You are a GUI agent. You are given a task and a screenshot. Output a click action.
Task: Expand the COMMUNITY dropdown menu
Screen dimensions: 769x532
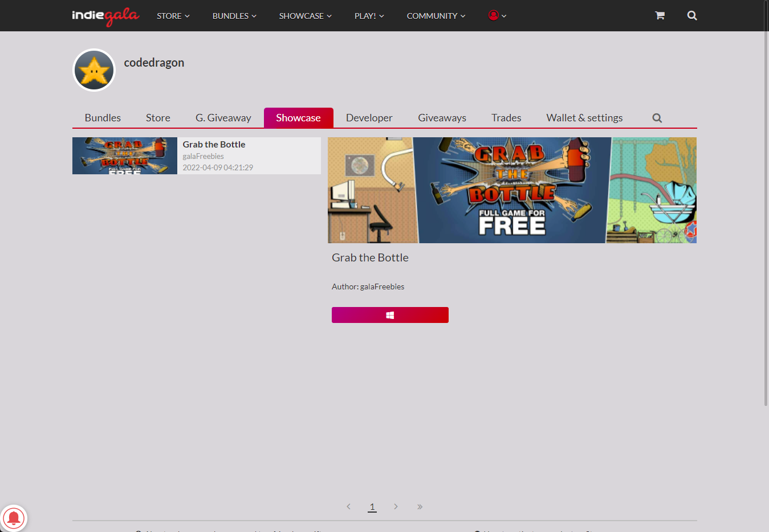[436, 16]
